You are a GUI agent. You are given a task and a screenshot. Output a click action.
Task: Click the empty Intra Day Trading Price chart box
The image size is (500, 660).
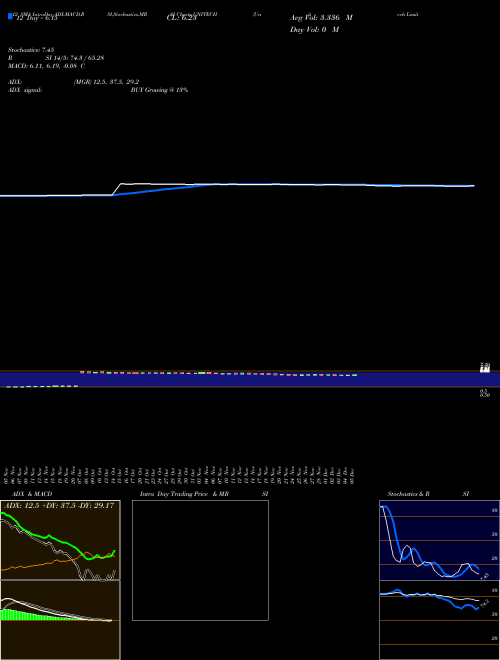[200, 560]
